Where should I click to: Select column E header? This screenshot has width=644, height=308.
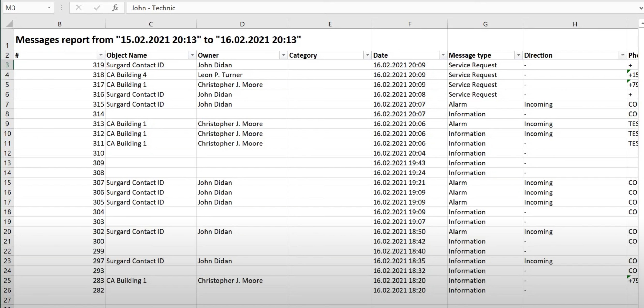coord(330,24)
